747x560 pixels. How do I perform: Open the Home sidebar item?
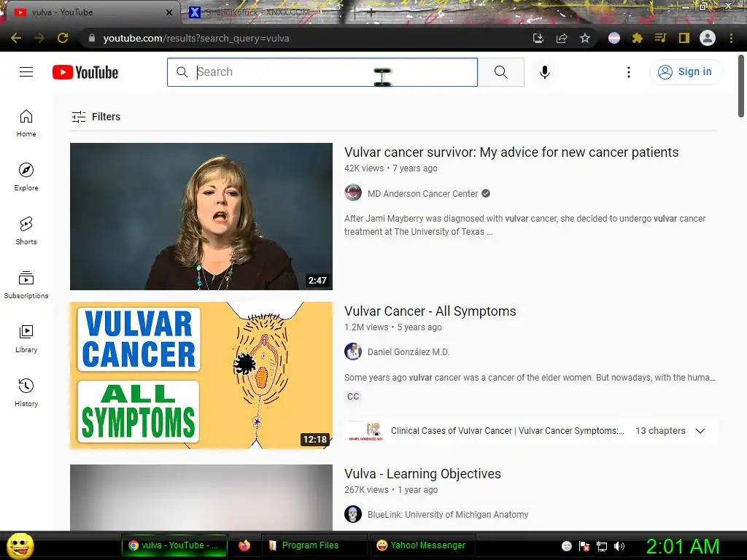(x=26, y=123)
